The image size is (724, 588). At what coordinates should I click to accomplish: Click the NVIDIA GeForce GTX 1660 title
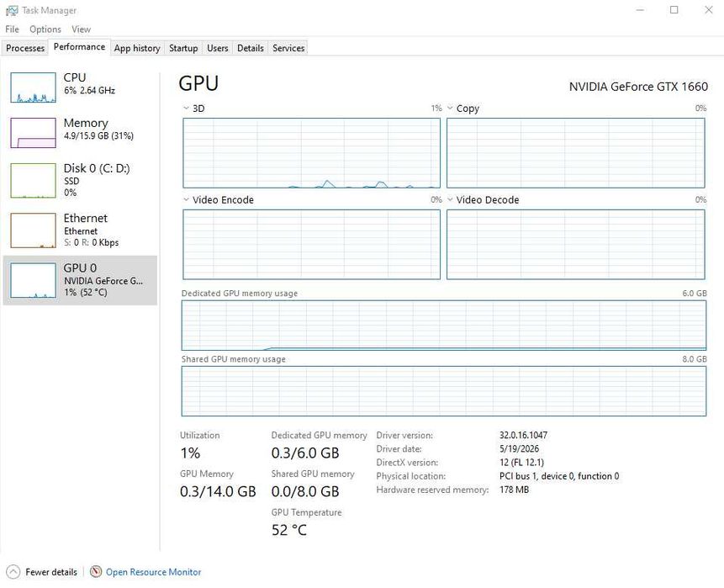pos(638,87)
